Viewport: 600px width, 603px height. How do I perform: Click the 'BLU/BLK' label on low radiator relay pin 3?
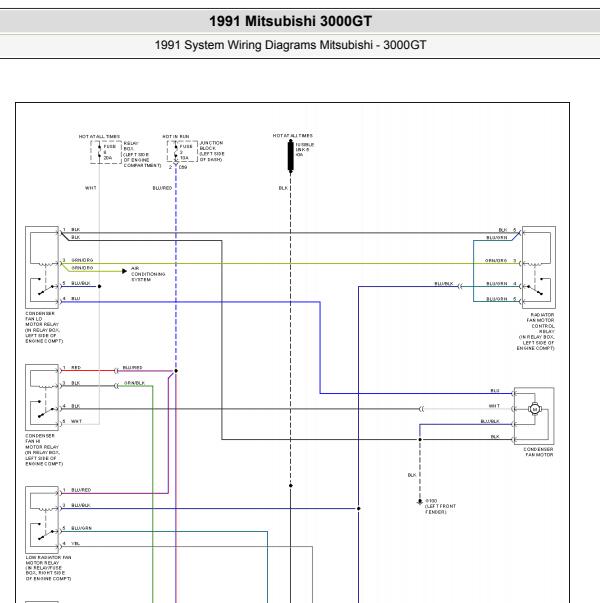click(81, 505)
